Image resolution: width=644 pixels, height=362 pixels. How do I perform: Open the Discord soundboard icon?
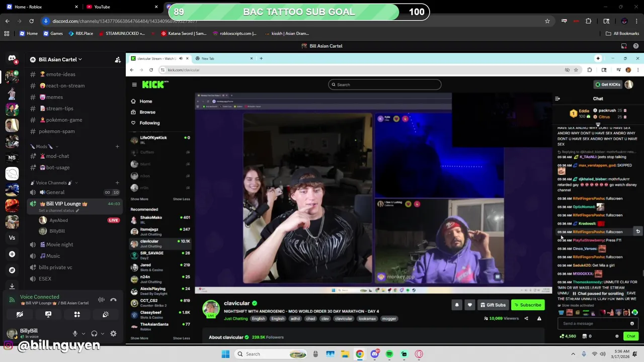pyautogui.click(x=106, y=314)
